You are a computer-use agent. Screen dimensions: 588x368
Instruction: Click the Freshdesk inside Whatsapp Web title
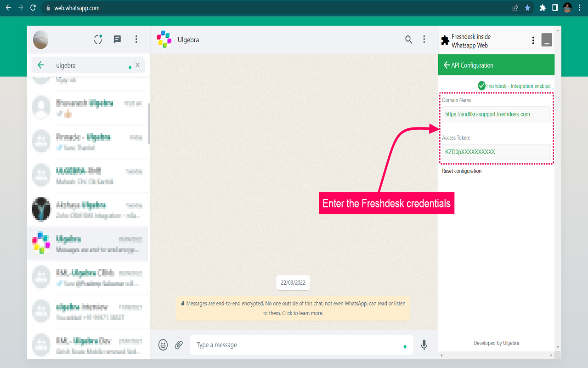[471, 41]
